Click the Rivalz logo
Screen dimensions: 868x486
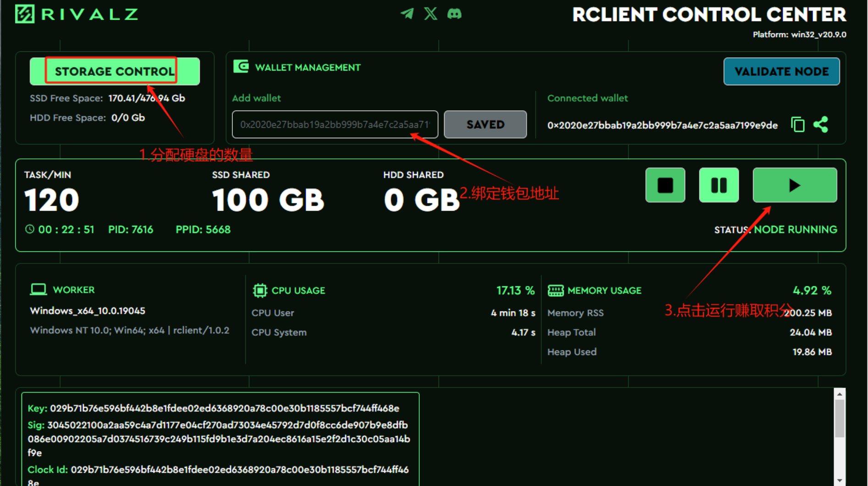point(77,14)
